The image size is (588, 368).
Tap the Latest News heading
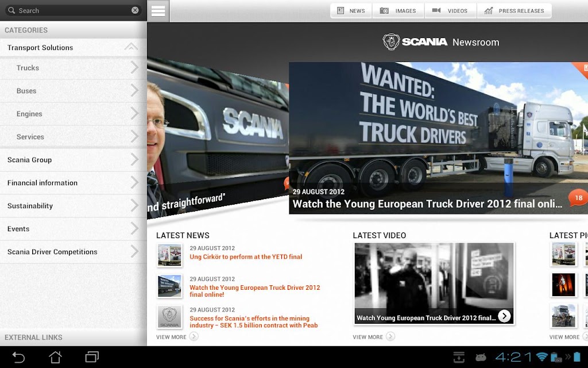point(183,235)
